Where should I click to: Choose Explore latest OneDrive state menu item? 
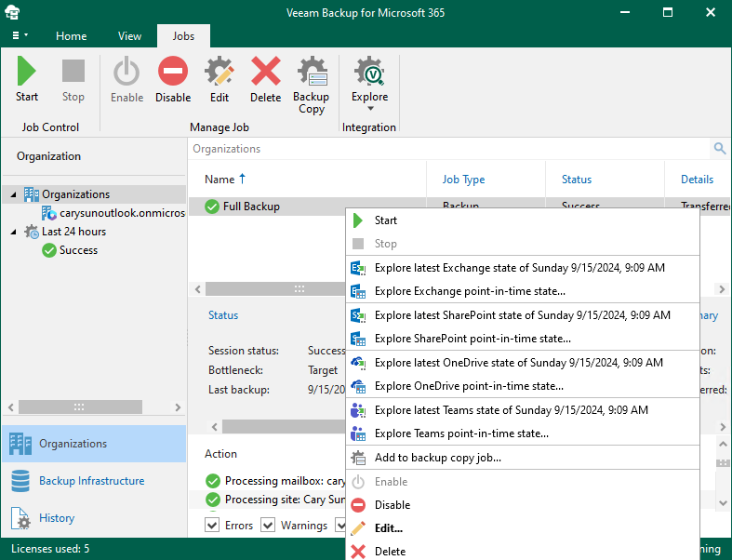tap(523, 363)
